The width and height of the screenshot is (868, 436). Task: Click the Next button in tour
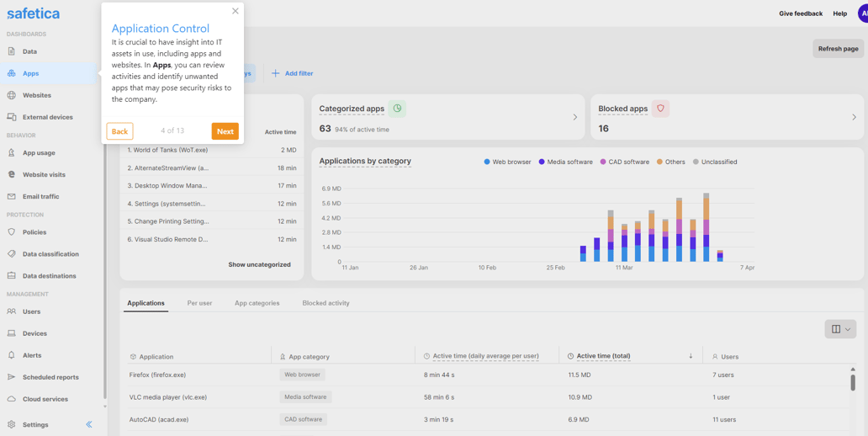[225, 131]
